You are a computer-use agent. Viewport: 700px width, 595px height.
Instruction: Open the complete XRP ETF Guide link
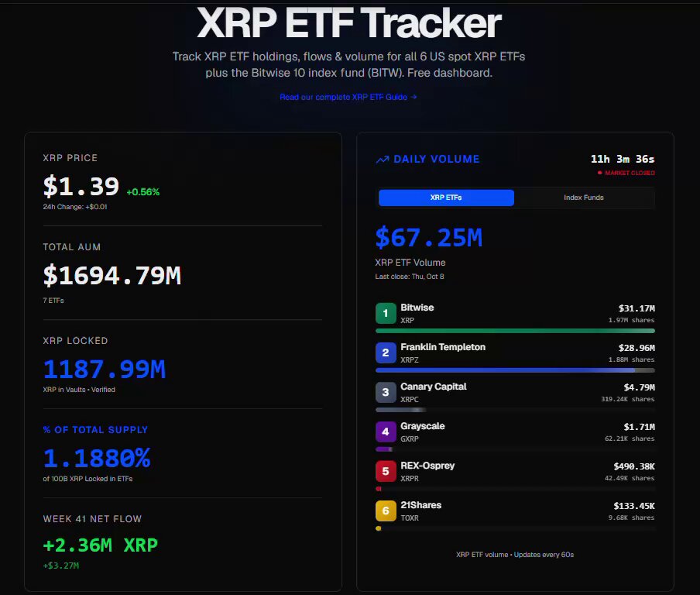(x=348, y=97)
